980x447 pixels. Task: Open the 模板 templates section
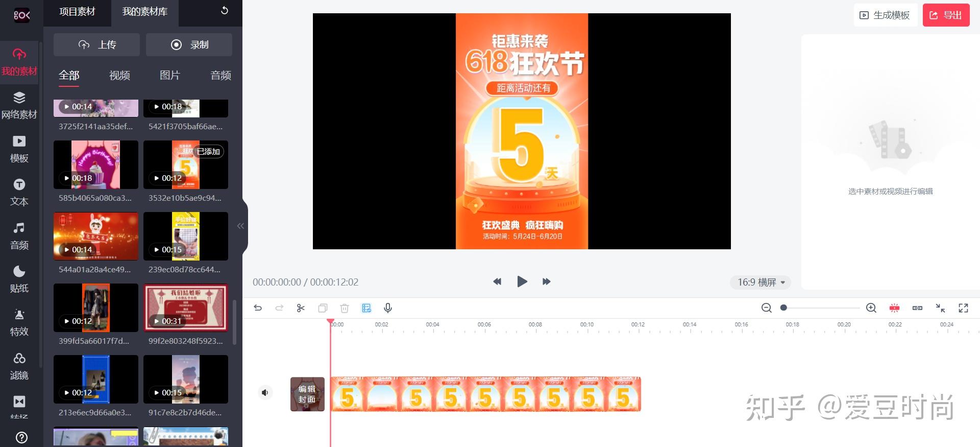click(19, 149)
